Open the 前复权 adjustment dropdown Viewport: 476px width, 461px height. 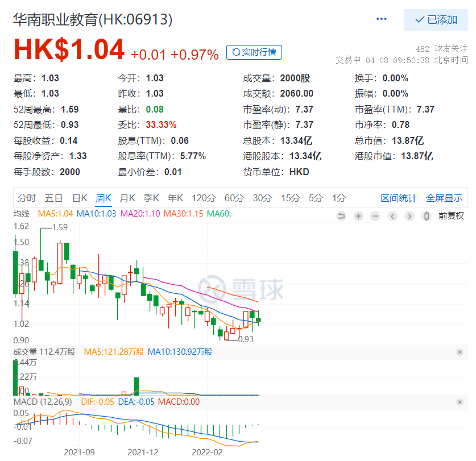[x=451, y=216]
